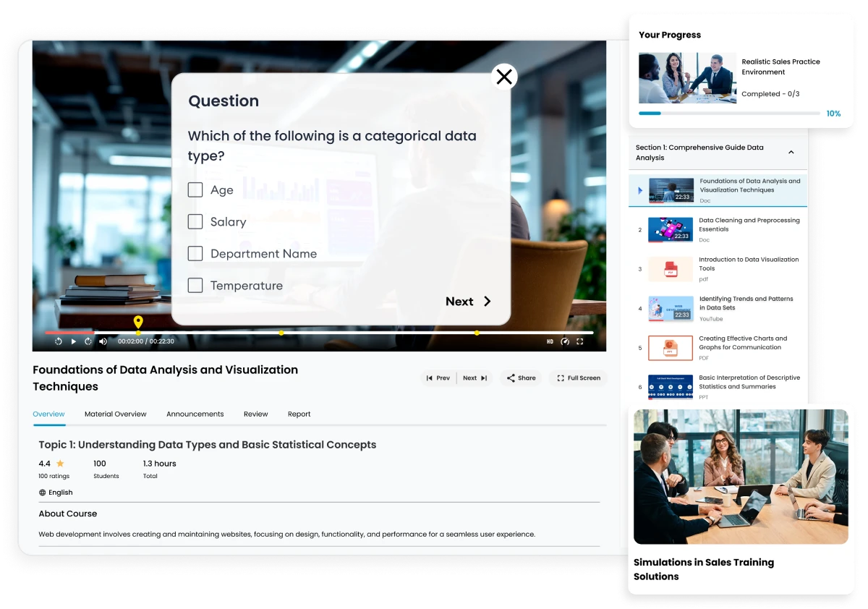
Task: Open the Introduction to Data Visualization Tools PDF thumbnail
Action: point(669,268)
